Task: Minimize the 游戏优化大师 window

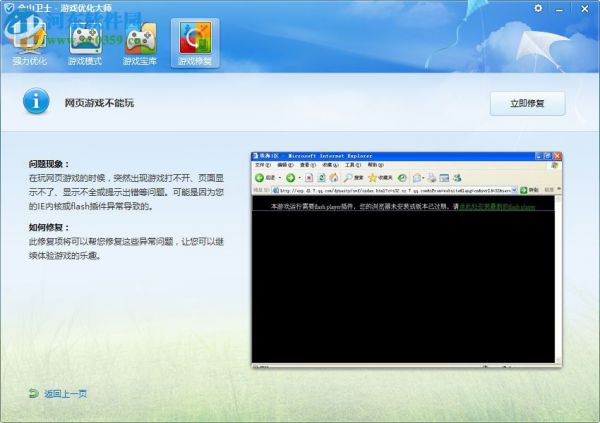Action: pyautogui.click(x=559, y=8)
